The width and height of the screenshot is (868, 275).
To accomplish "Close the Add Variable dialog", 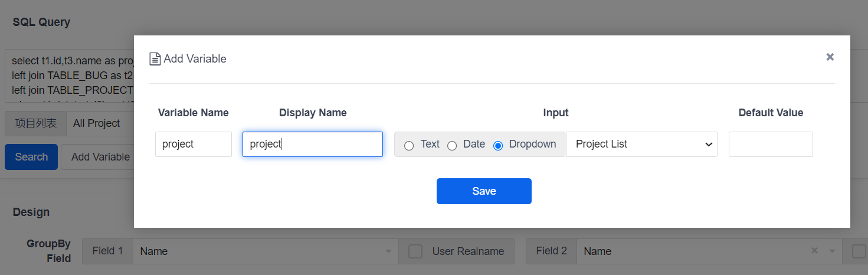I will pos(830,57).
